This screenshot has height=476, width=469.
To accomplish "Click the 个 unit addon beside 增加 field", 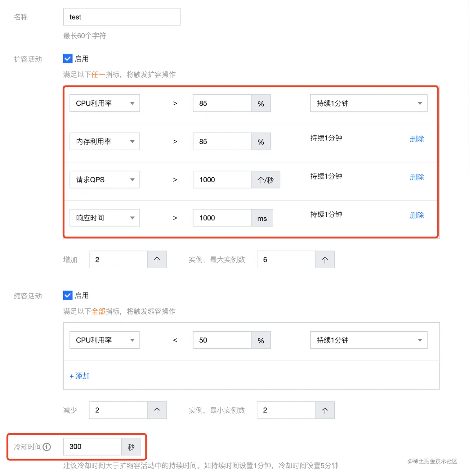I will [157, 260].
